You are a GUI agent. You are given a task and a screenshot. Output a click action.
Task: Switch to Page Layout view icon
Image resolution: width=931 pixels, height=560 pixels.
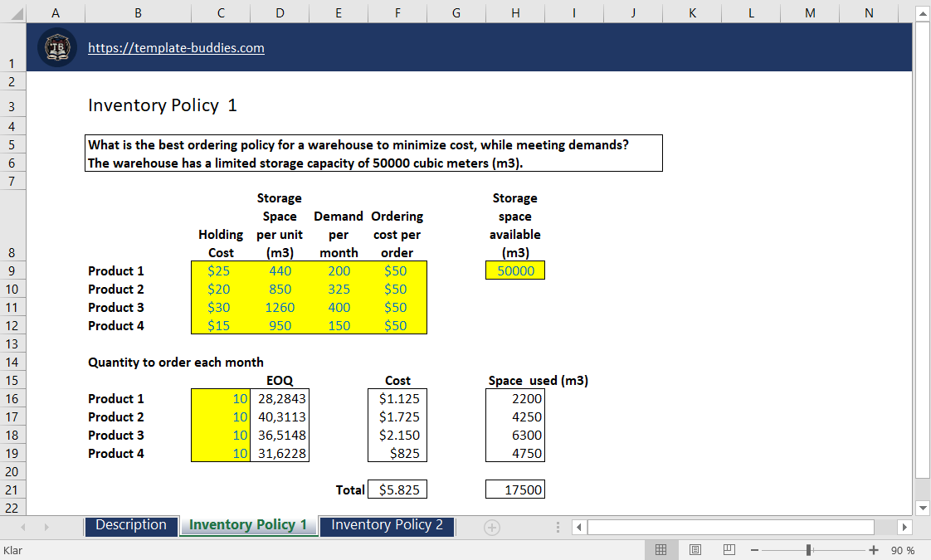point(695,549)
